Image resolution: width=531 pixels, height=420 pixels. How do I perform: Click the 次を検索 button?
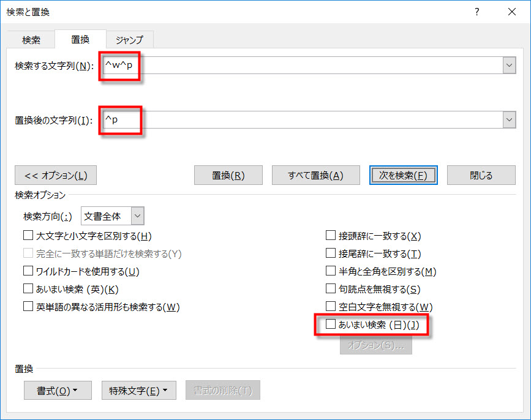403,175
